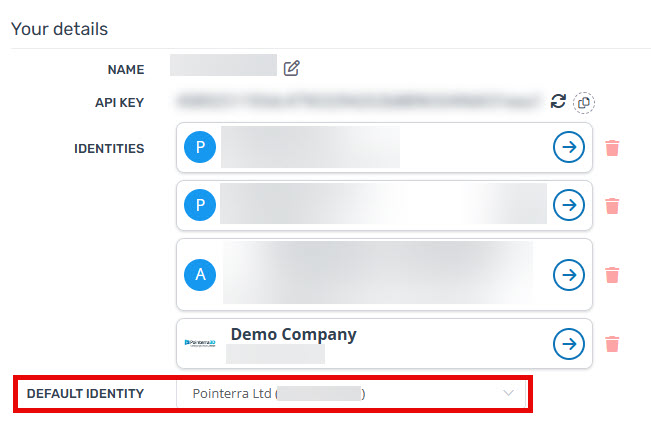Switch to the second P identity via arrow
The height and width of the screenshot is (422, 651).
point(569,205)
